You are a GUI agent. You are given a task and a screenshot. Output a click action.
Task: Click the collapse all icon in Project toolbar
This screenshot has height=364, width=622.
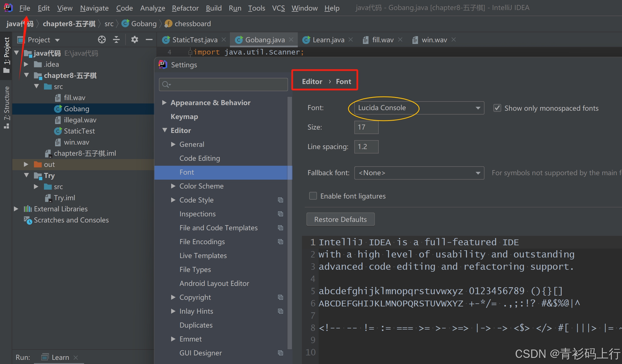click(116, 40)
